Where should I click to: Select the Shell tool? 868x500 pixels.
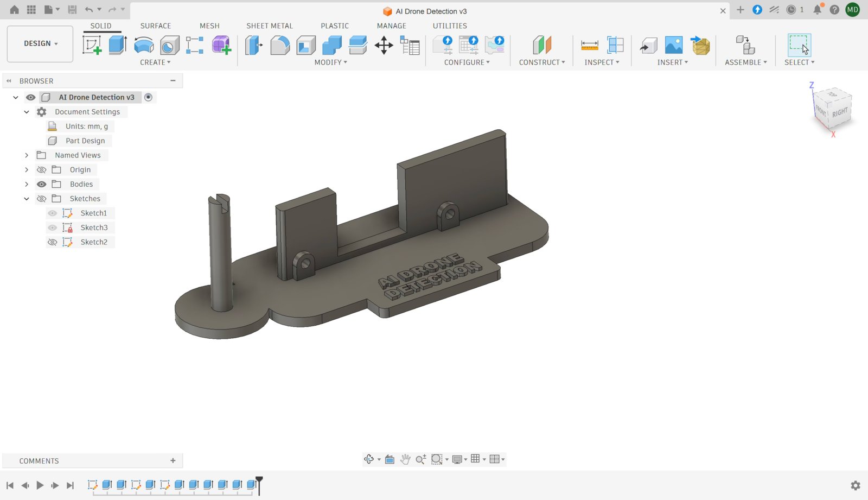click(x=306, y=45)
